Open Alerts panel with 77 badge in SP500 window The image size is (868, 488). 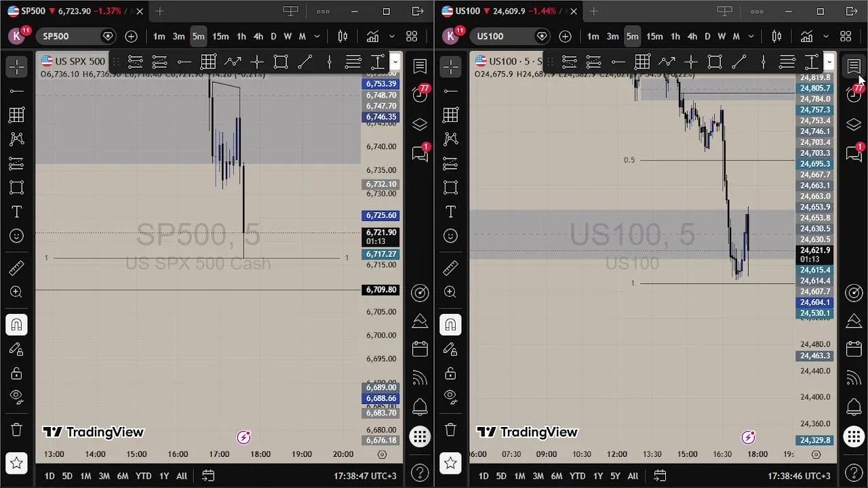coord(420,94)
